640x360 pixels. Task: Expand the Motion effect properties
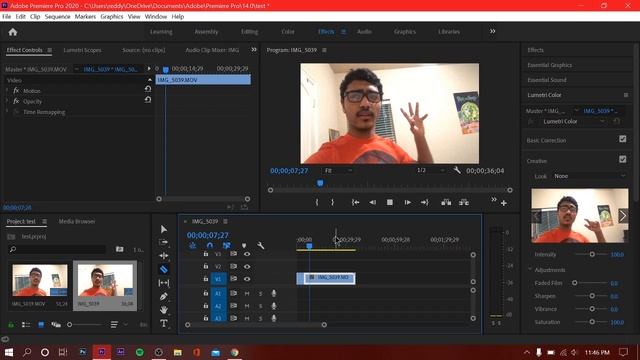[7, 91]
